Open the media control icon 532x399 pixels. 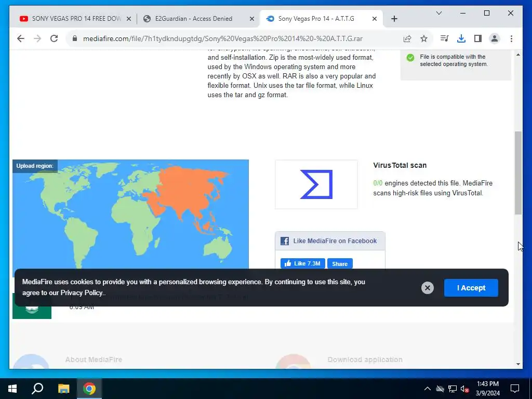tap(445, 38)
